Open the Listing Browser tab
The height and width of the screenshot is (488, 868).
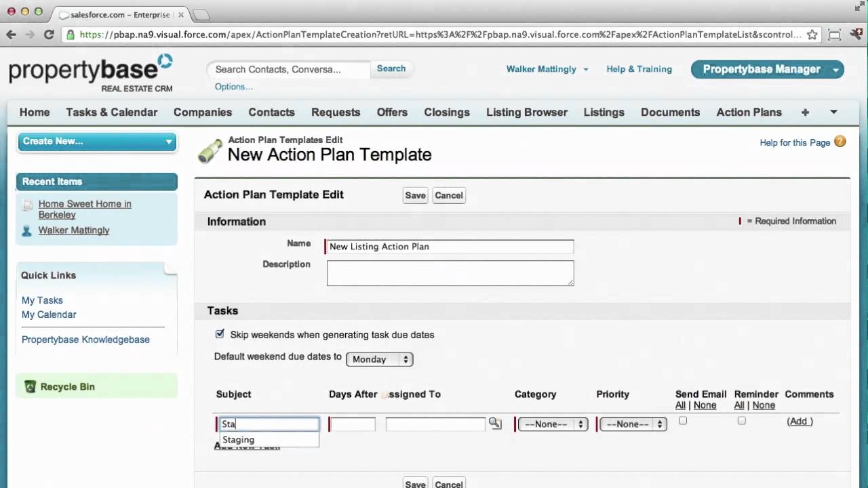527,113
